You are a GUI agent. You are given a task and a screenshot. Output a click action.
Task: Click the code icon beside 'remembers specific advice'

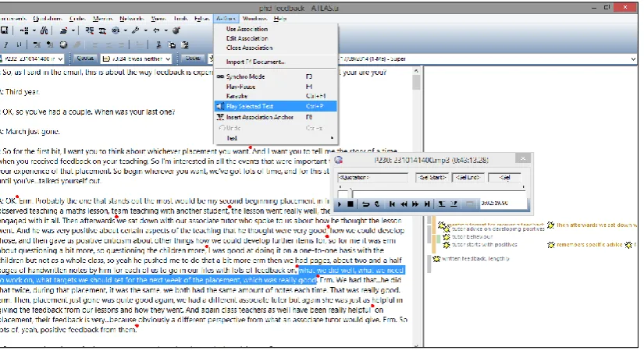(551, 245)
